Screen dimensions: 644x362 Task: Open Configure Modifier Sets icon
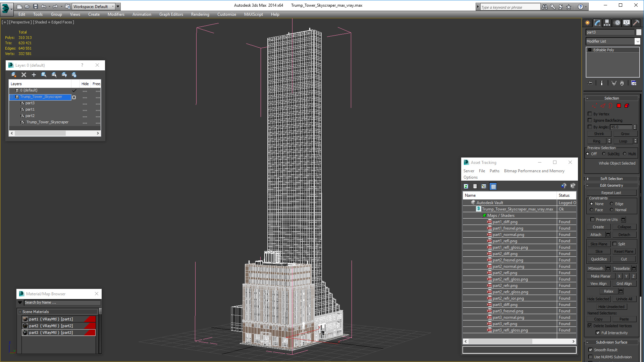[634, 83]
